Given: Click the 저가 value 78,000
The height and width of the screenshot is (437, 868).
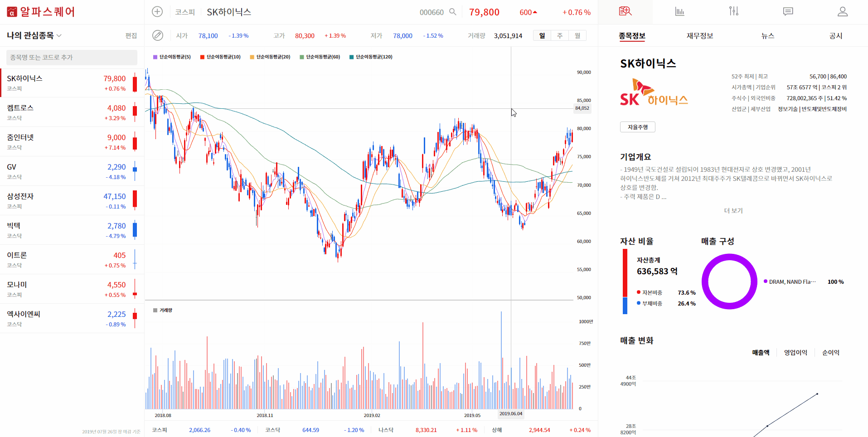Looking at the screenshot, I should tap(402, 36).
